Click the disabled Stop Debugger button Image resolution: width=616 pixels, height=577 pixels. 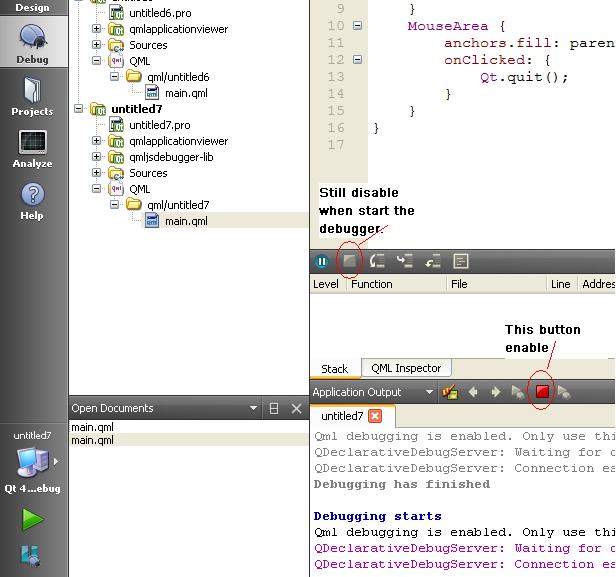point(349,261)
